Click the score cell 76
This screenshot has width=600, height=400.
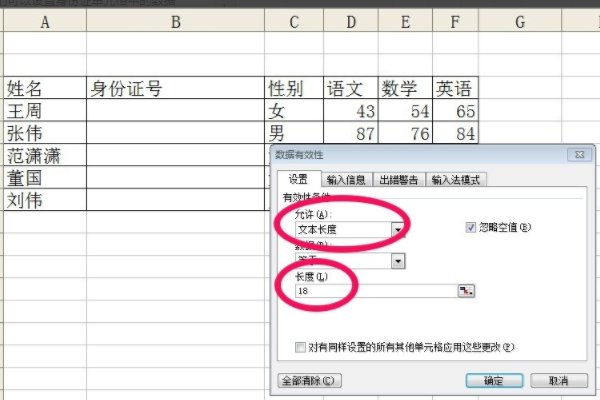point(405,133)
